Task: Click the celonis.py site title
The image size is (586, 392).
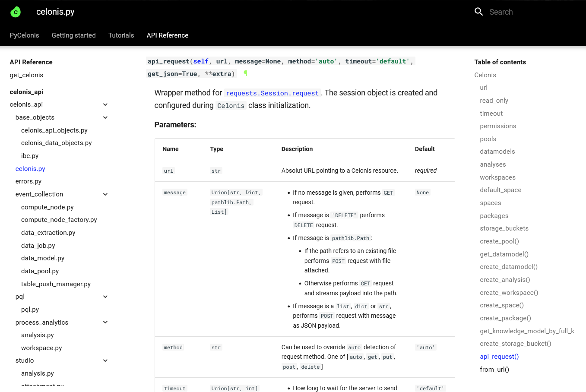Action: pos(55,12)
